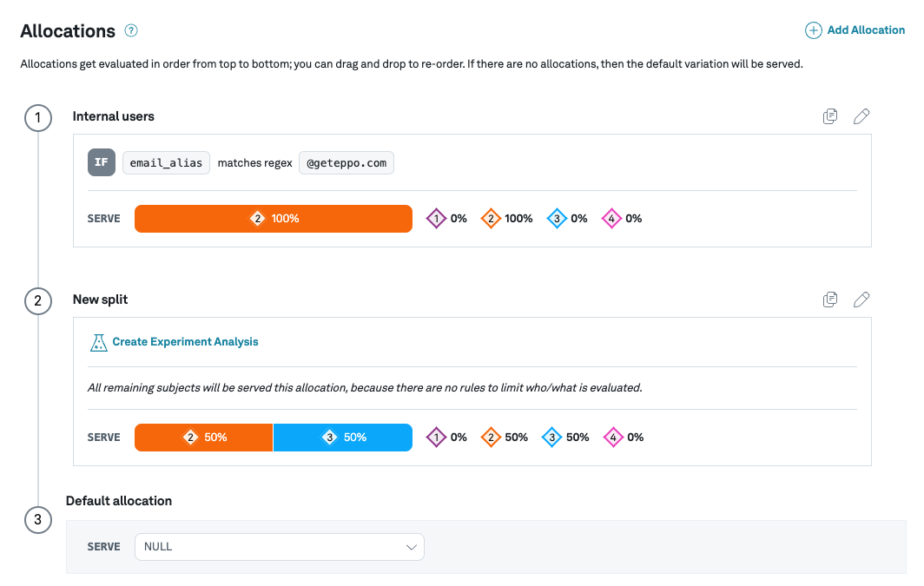Open the Default allocation NULL dropdown
Screen dimensions: 924x586
point(280,547)
